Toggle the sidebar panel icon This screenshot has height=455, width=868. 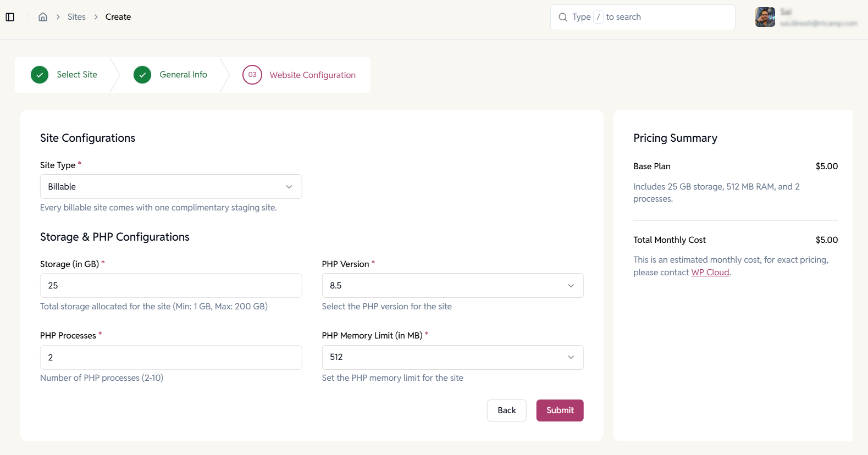(10, 17)
